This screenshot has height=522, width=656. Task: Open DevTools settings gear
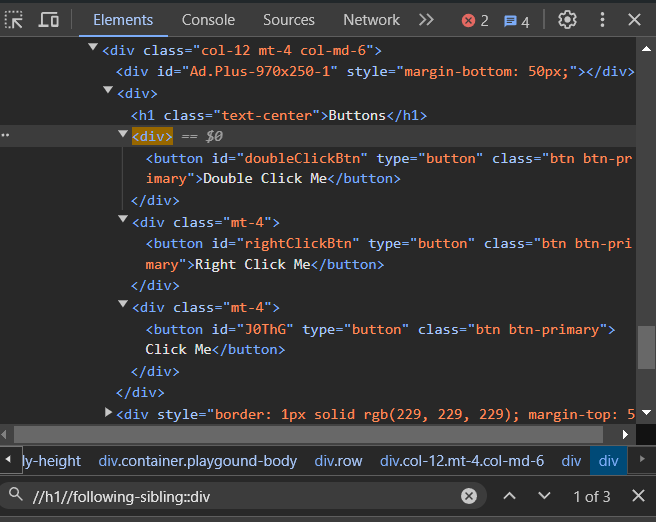click(x=567, y=20)
